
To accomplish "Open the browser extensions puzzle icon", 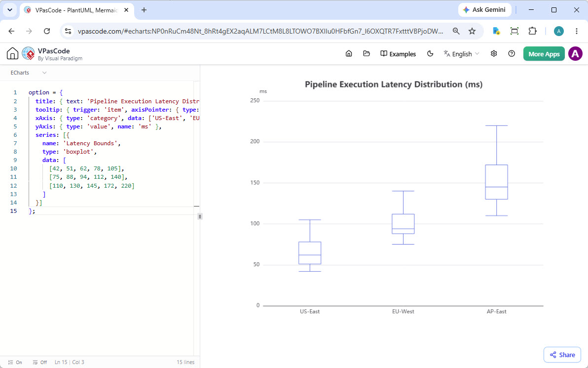I will [x=532, y=31].
